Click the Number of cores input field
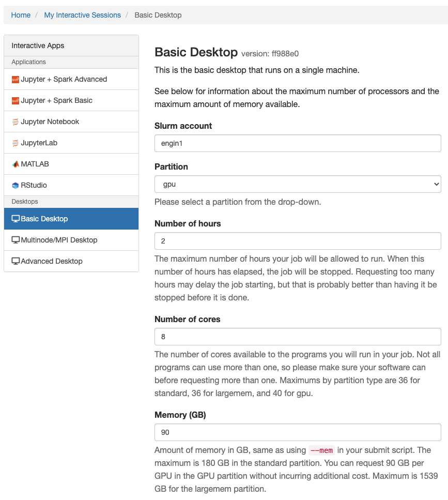 coord(298,337)
